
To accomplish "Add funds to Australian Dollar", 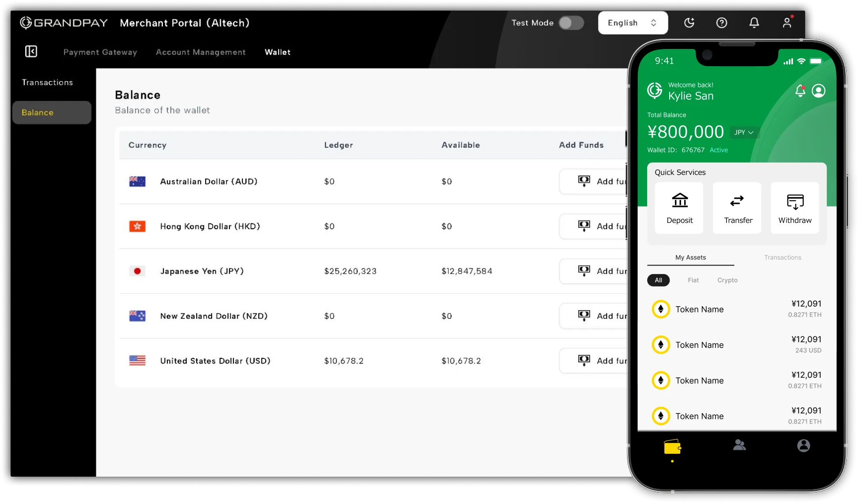I will click(x=593, y=181).
